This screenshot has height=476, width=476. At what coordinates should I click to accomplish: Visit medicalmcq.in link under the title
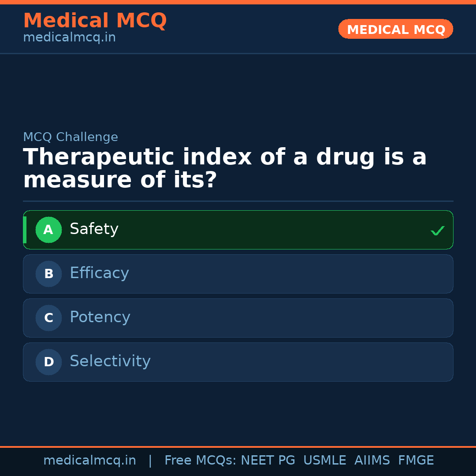pos(69,38)
